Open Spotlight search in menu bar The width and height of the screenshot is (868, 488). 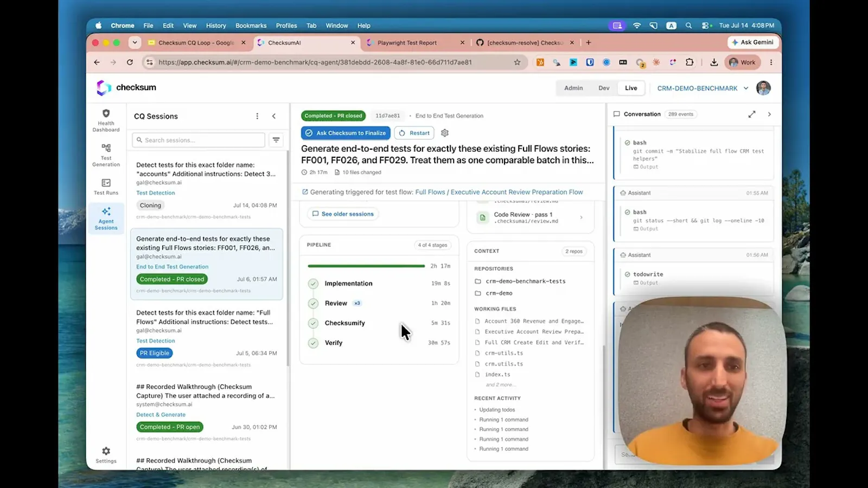coord(688,25)
